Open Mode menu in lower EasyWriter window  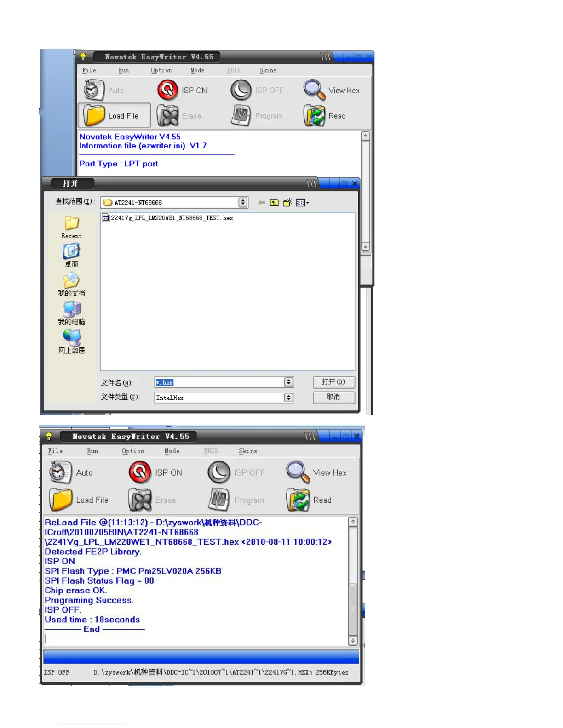pyautogui.click(x=172, y=451)
